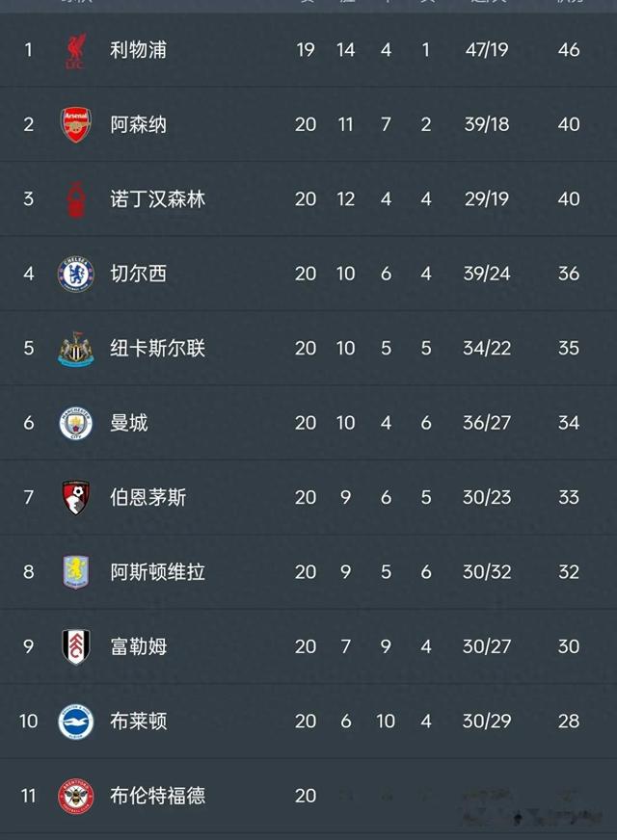The width and height of the screenshot is (617, 840).
Task: Open team name 阿斯顿维拉
Action: click(x=157, y=571)
